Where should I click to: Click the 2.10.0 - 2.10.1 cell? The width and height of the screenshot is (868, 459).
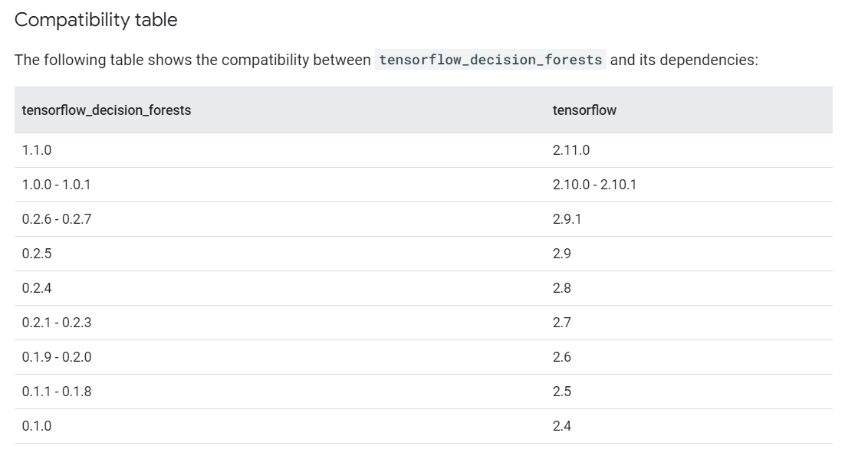point(594,185)
